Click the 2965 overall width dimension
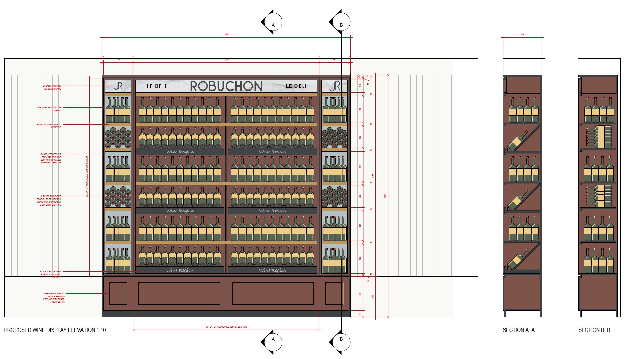This screenshot has width=644, height=359. point(226,35)
